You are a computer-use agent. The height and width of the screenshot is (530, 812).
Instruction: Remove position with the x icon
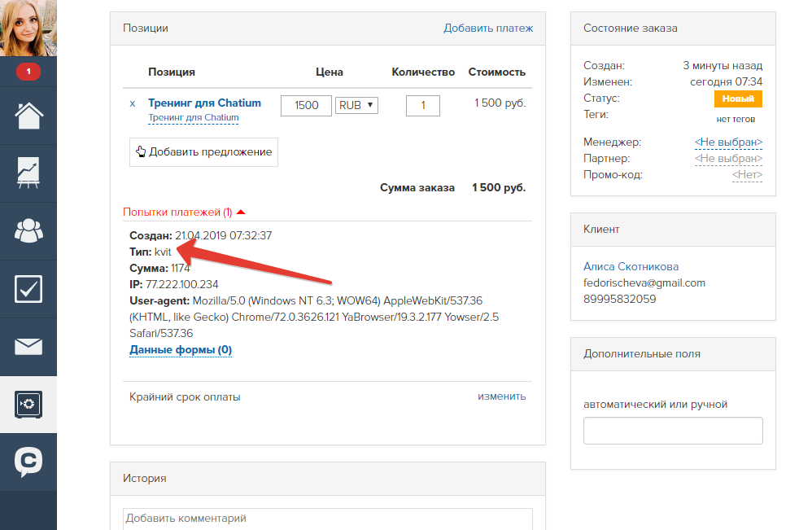coord(133,103)
